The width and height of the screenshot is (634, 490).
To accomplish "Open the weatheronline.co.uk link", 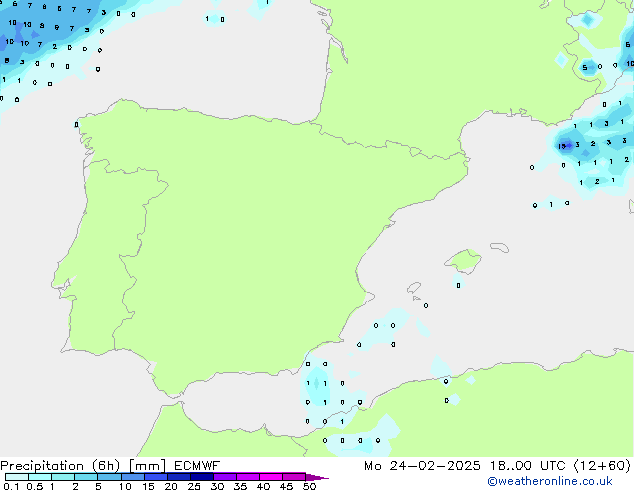I will [x=550, y=481].
